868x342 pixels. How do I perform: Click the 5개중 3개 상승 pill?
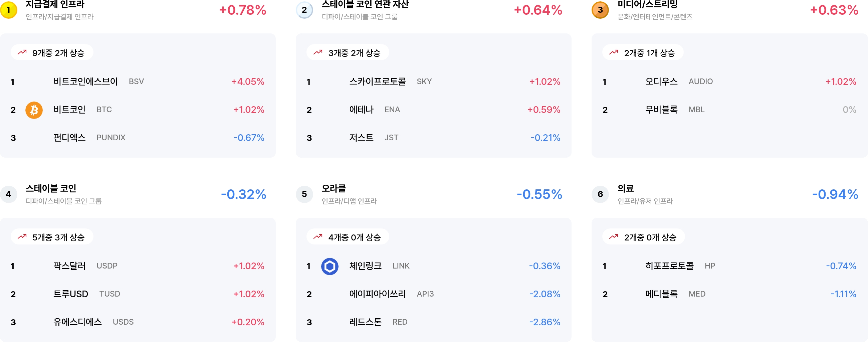click(52, 237)
